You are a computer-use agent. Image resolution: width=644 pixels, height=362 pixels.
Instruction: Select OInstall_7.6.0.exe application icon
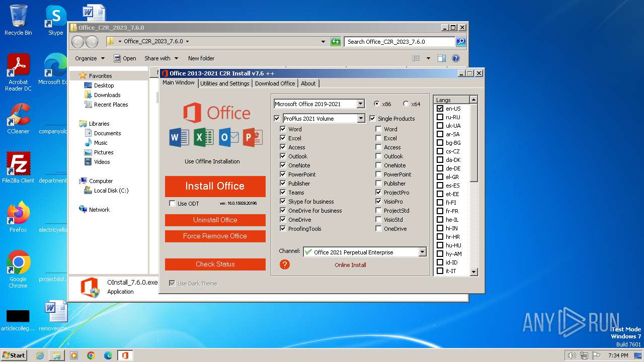91,287
